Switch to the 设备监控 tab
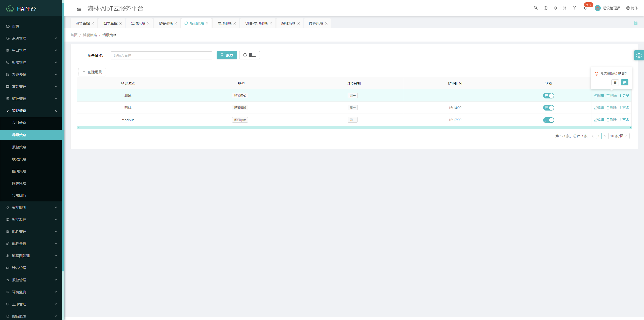 83,23
